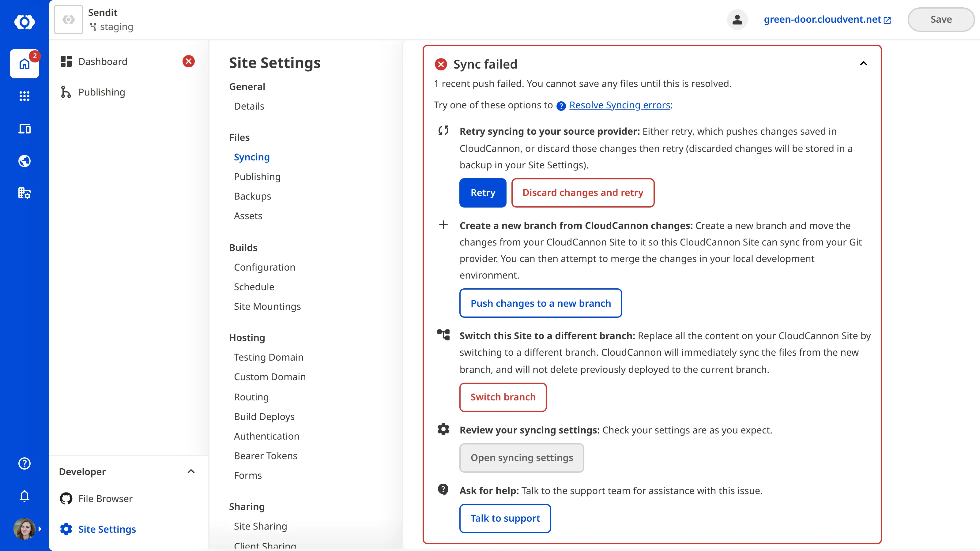Open Bearer Tokens settings
Image resolution: width=980 pixels, height=551 pixels.
tap(266, 455)
